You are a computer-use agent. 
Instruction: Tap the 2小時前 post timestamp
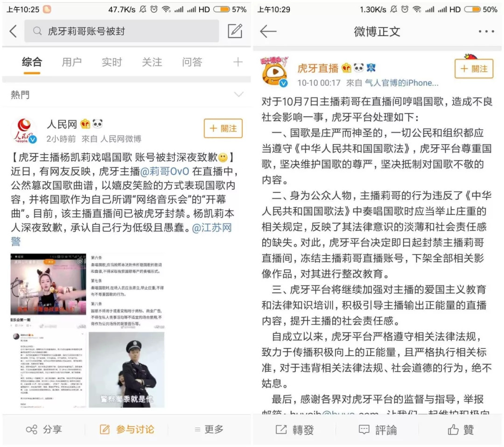click(61, 139)
